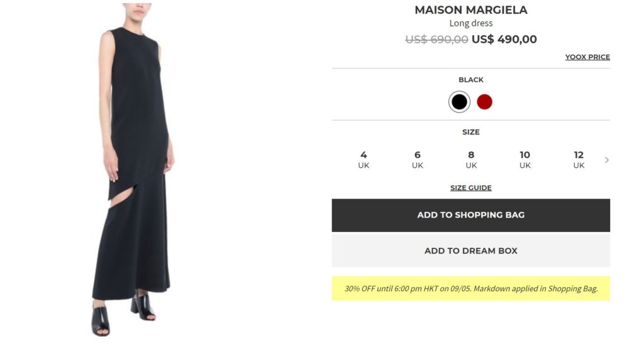The image size is (644, 349).
Task: Choose the red color swatch
Action: pyautogui.click(x=485, y=102)
